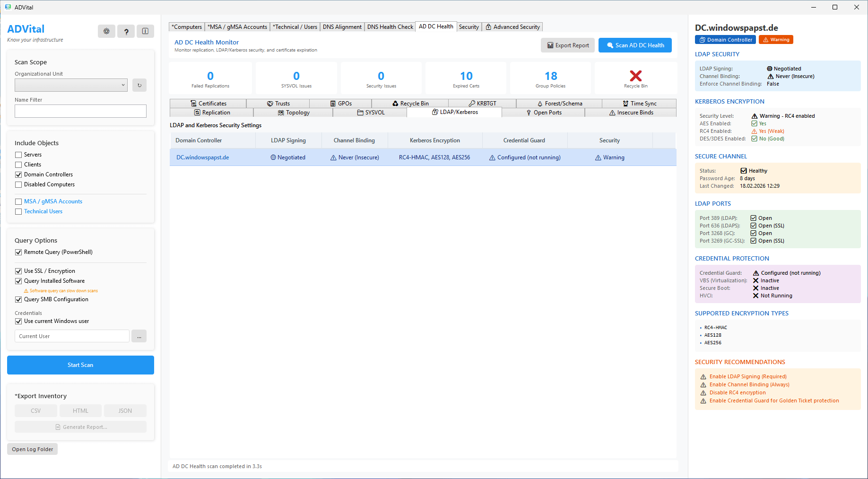Click the Expired Certs count tile
The height and width of the screenshot is (479, 868).
[466, 78]
